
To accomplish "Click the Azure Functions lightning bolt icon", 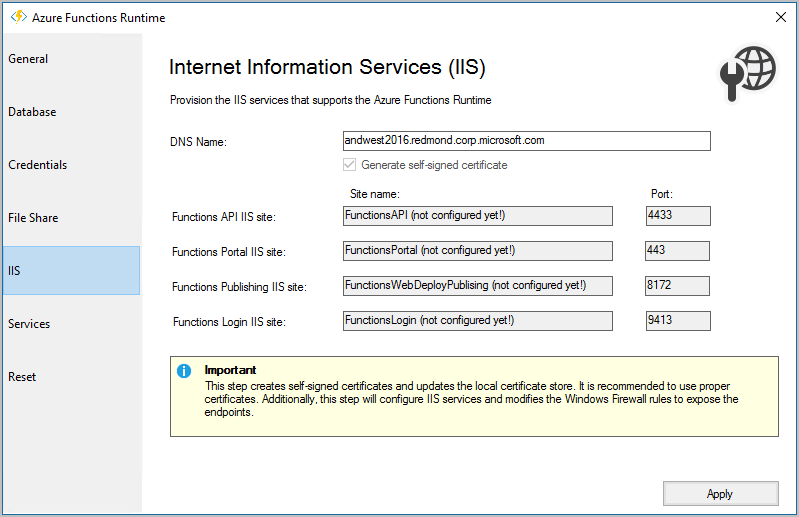I will [x=19, y=17].
